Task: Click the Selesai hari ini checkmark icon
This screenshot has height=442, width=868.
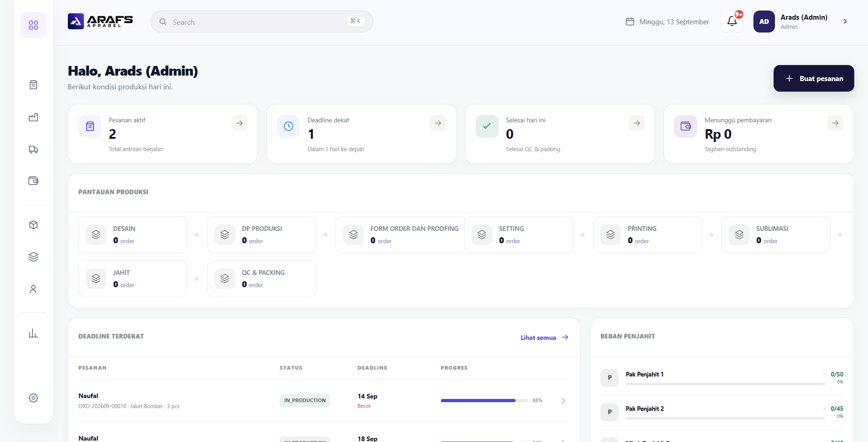Action: 487,126
